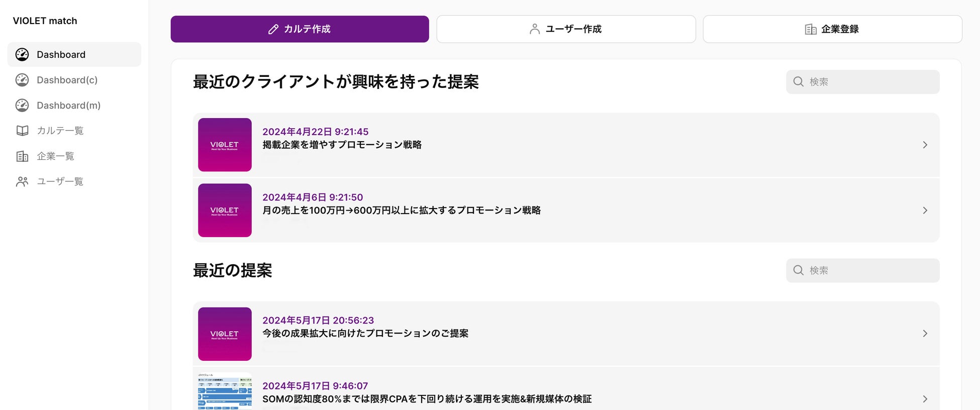This screenshot has height=410, width=980.
Task: Click the people icon beside ユーザー一覧
Action: (22, 181)
